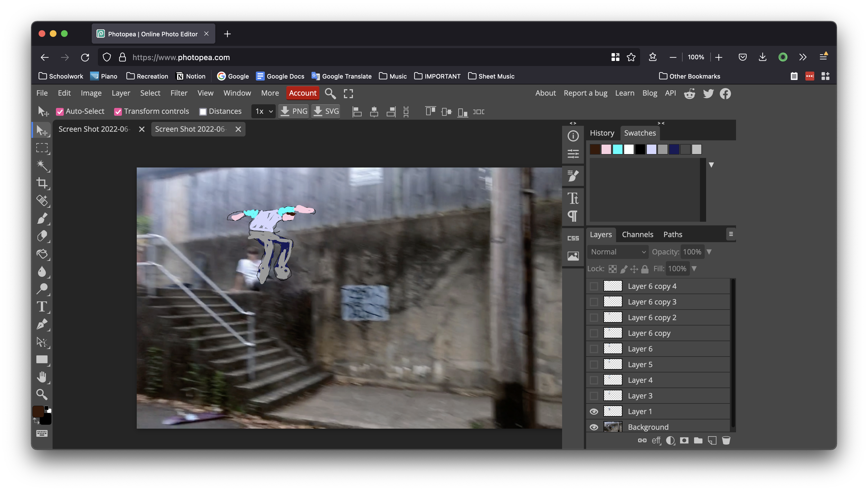Switch to the History tab

point(602,133)
